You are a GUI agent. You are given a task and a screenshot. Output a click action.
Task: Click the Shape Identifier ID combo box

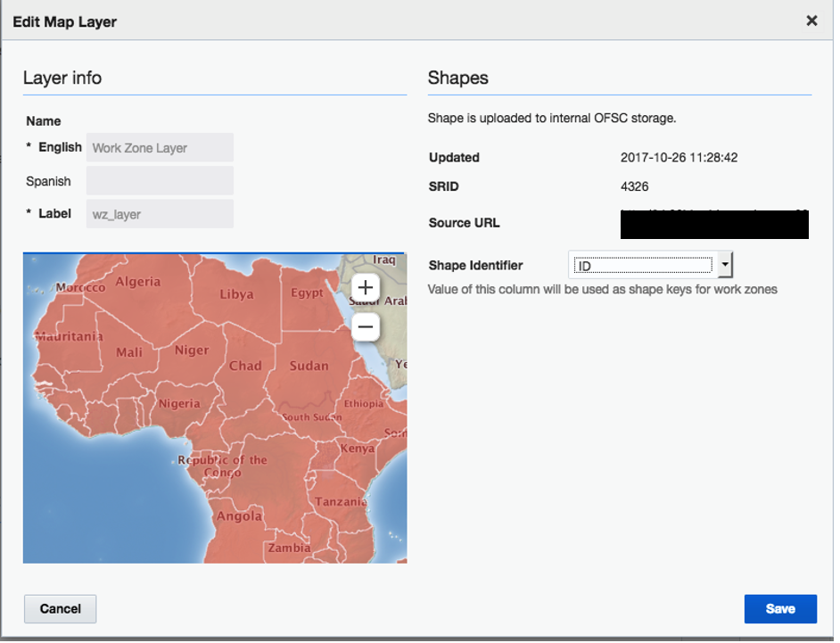644,265
